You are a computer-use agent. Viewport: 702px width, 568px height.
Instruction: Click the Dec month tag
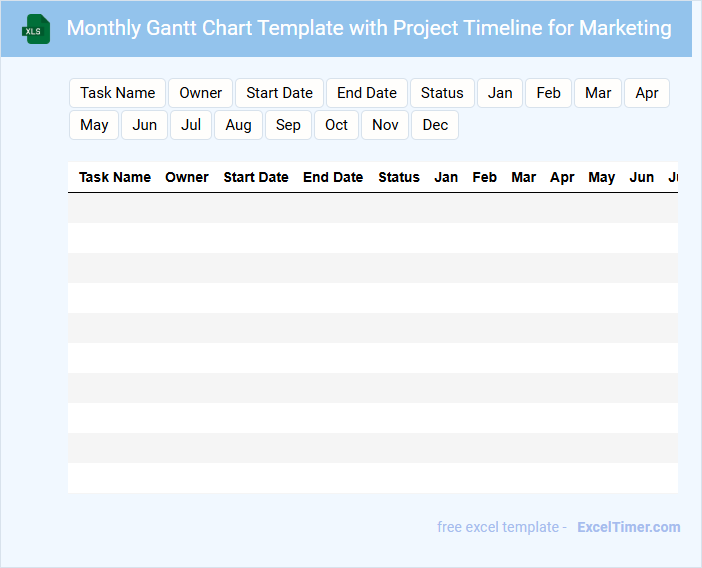[435, 125]
